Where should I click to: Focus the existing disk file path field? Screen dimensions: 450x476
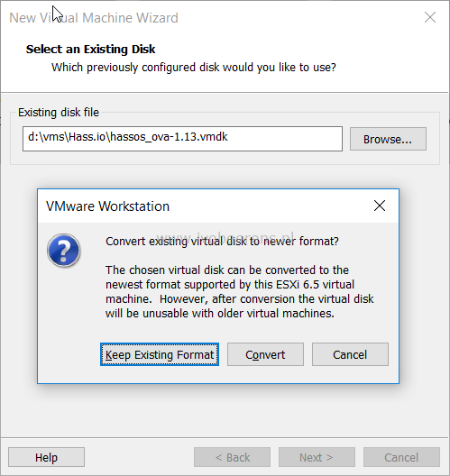[182, 139]
